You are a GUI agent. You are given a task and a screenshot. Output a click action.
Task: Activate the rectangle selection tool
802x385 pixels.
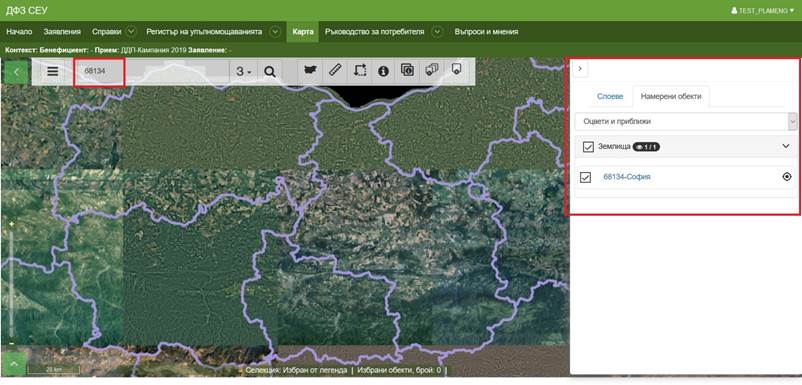(360, 70)
